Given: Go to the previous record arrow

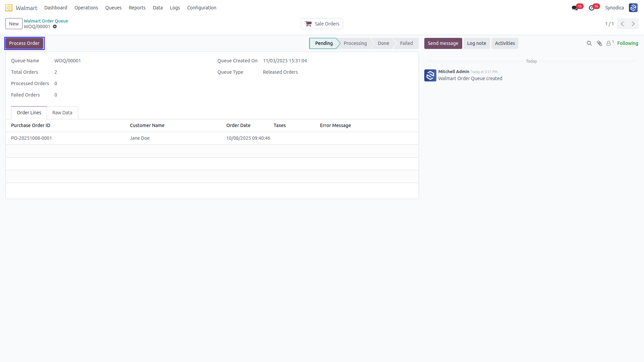Looking at the screenshot, I should click(622, 24).
